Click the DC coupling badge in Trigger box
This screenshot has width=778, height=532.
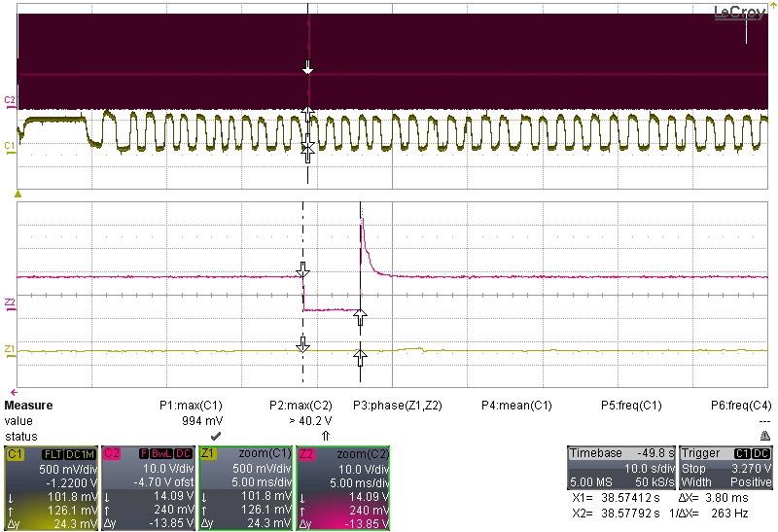coord(761,453)
